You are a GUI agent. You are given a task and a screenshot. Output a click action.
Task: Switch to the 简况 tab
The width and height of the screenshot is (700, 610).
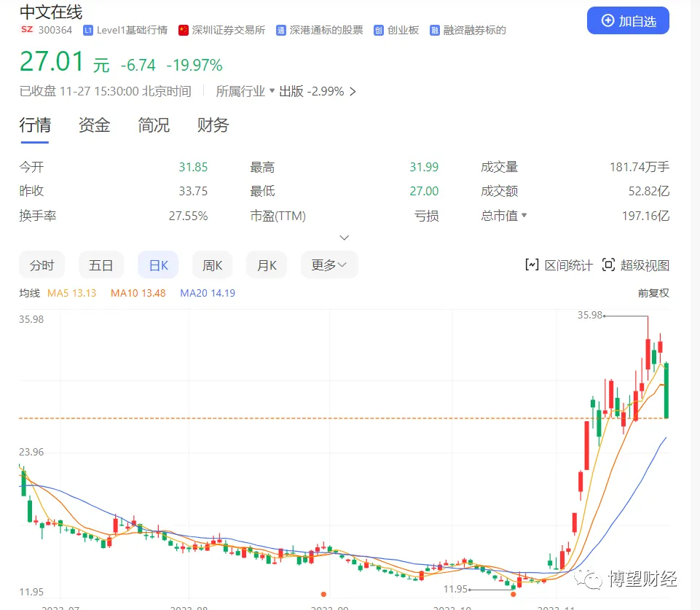click(154, 125)
